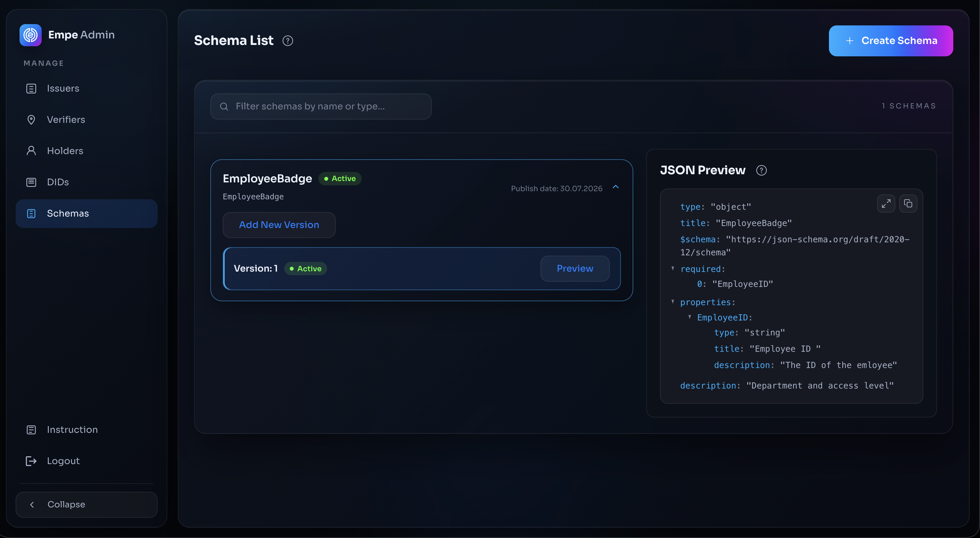Open the Instruction page
This screenshot has width=980, height=538.
(86, 430)
